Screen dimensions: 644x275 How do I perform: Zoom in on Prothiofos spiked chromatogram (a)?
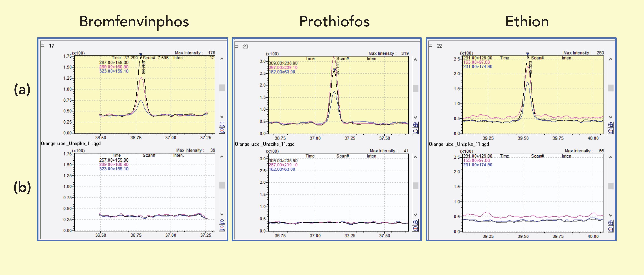pos(415,125)
